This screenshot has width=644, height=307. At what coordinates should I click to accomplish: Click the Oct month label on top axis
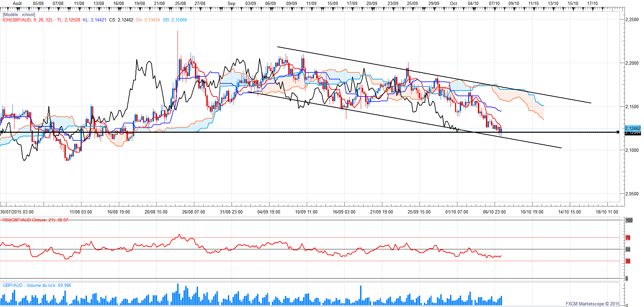453,4
